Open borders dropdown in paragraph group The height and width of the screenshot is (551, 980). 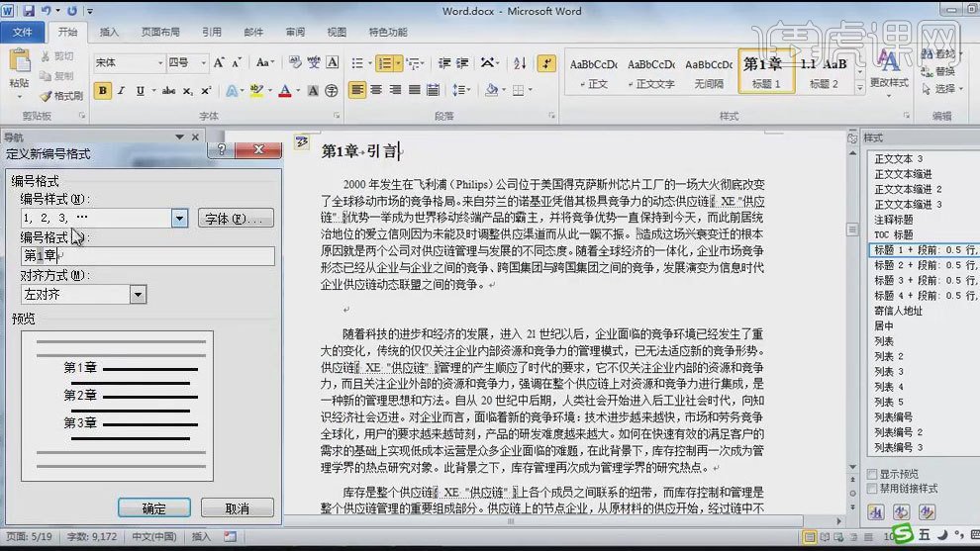point(530,91)
